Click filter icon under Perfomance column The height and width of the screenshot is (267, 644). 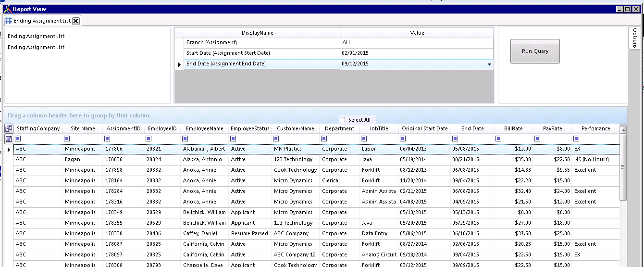(x=576, y=139)
